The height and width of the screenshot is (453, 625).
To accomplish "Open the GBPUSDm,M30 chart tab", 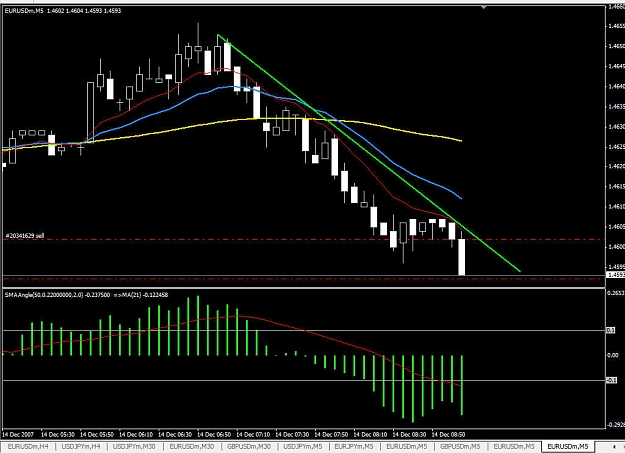I will click(x=249, y=447).
